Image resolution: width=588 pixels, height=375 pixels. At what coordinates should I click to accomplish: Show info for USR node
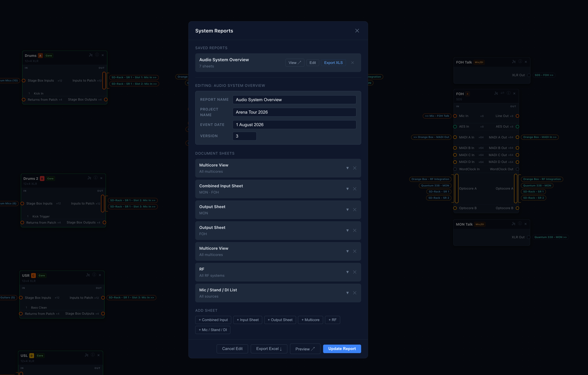coord(94,275)
